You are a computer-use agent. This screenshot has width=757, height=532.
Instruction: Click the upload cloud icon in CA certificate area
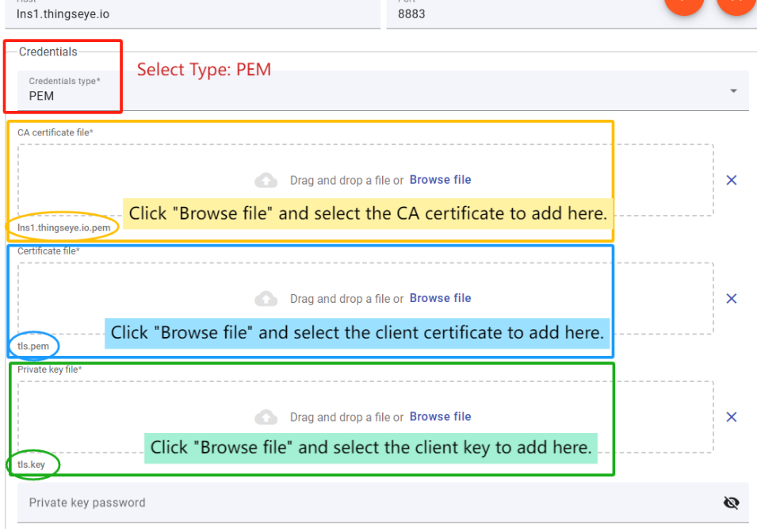point(266,181)
